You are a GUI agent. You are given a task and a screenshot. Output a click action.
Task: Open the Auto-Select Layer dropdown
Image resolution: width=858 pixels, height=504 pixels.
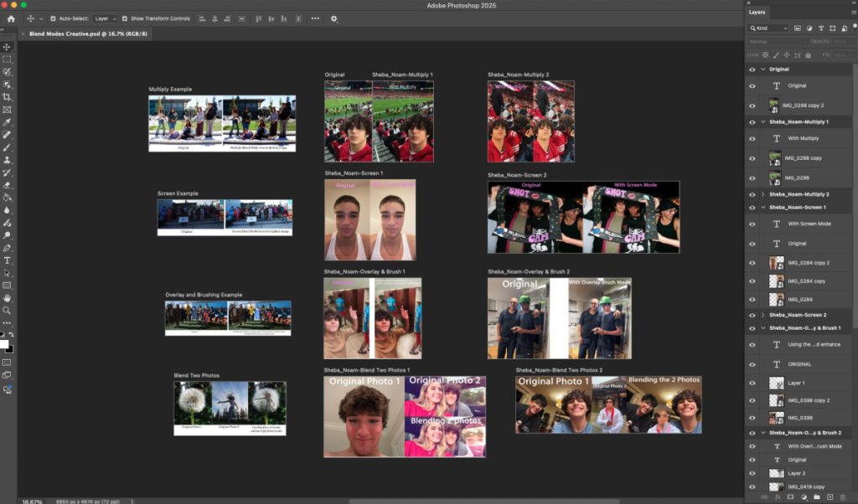(105, 18)
